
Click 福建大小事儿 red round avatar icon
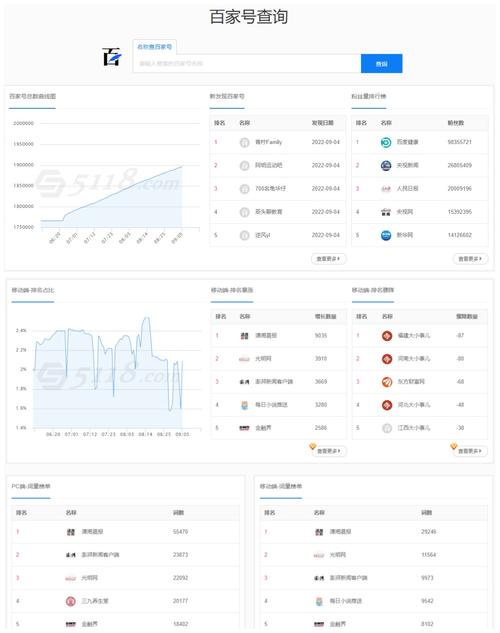pos(387,335)
